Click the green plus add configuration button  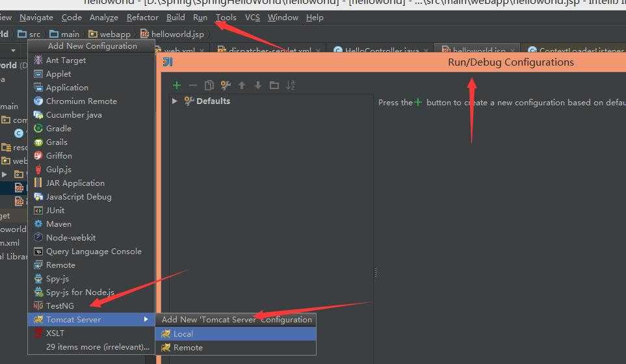[176, 85]
